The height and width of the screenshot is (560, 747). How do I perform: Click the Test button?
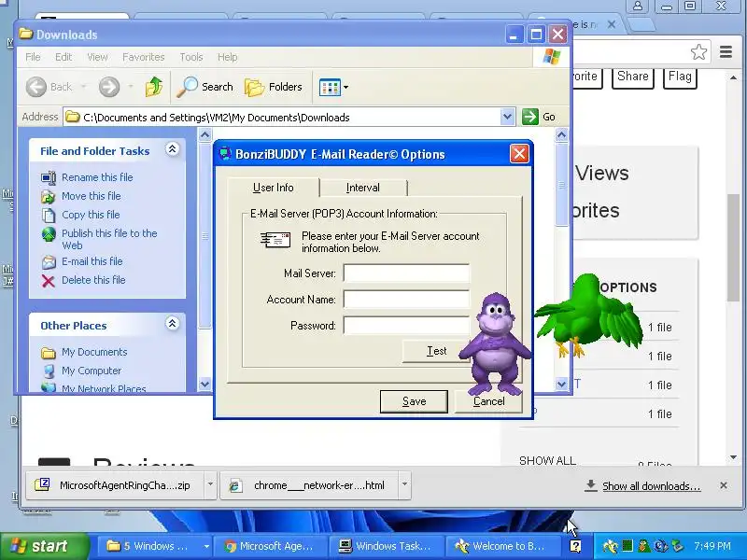pos(436,352)
